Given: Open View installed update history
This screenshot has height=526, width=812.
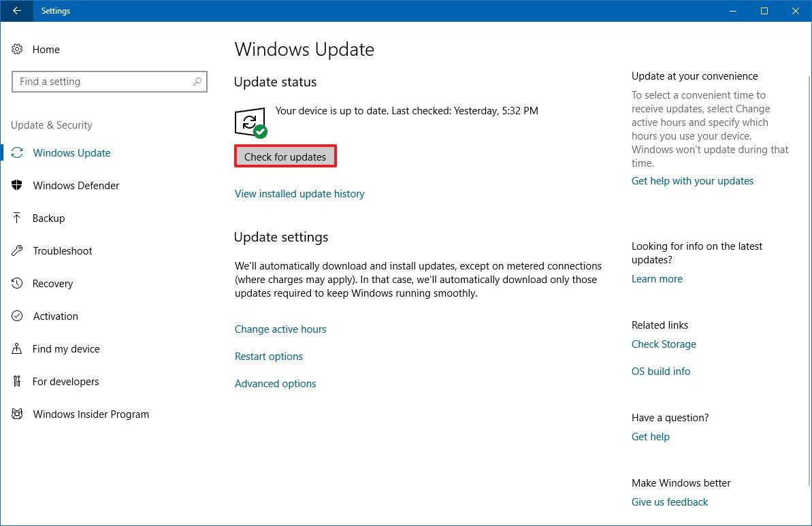Looking at the screenshot, I should (299, 193).
